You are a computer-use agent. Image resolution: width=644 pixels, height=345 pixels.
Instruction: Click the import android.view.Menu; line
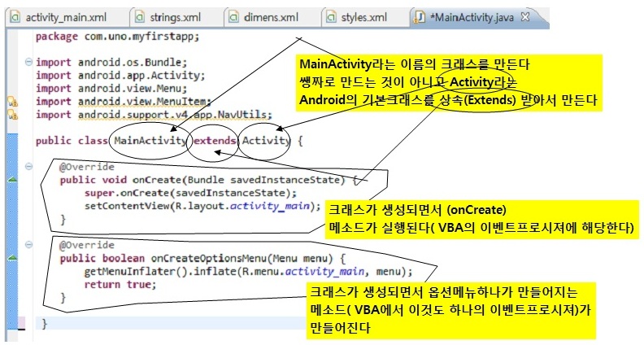click(111, 89)
